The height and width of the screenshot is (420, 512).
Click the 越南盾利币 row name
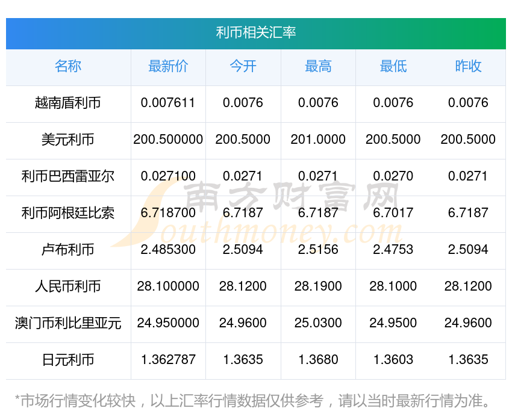68,103
